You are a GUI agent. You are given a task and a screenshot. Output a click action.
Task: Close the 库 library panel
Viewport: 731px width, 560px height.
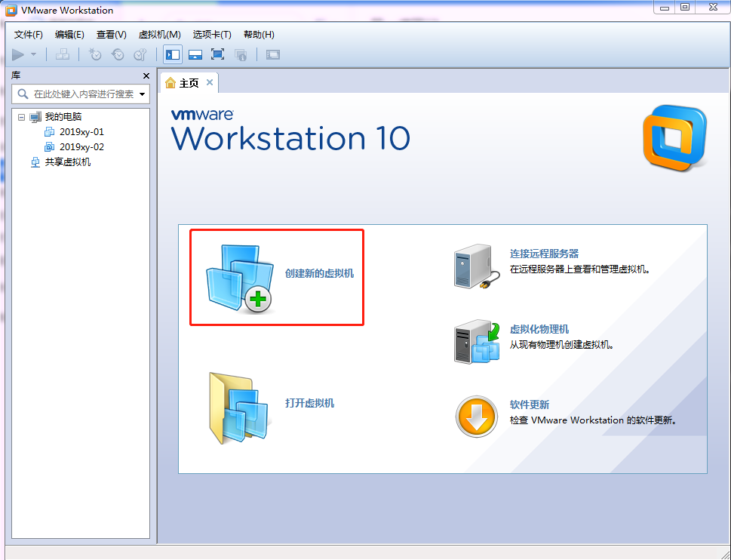pos(146,75)
